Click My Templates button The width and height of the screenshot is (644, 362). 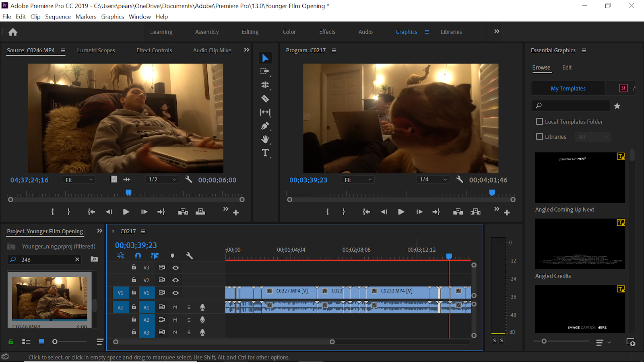[x=568, y=88]
